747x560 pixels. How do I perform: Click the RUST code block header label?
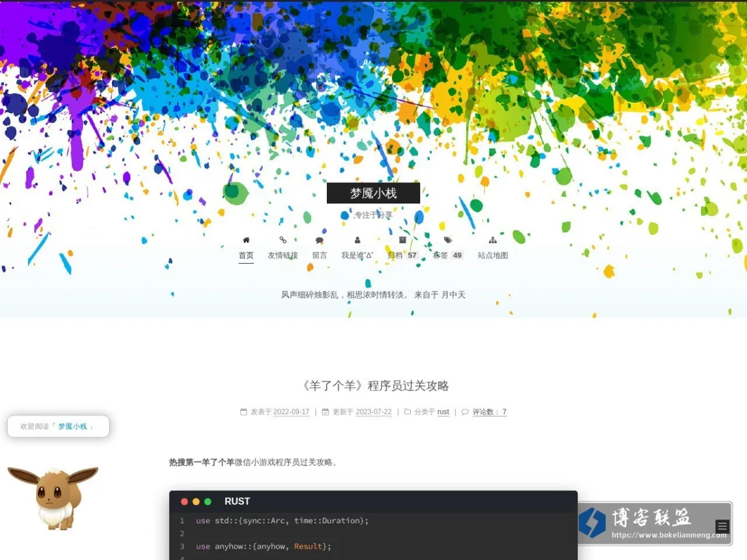[x=237, y=502]
